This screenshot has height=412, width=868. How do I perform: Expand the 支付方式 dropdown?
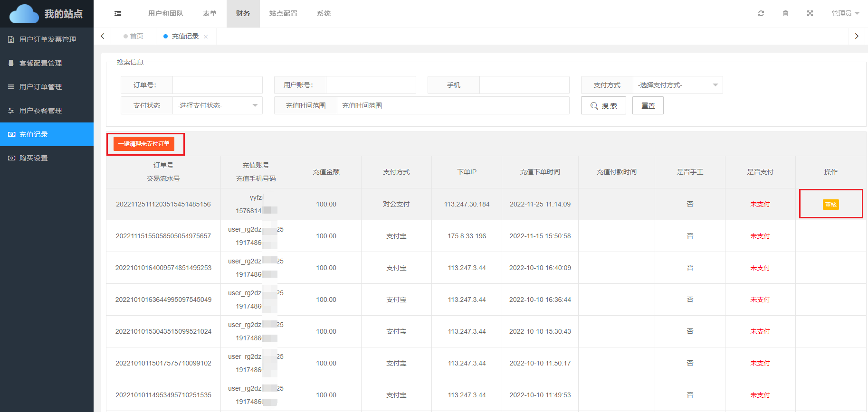(x=677, y=85)
